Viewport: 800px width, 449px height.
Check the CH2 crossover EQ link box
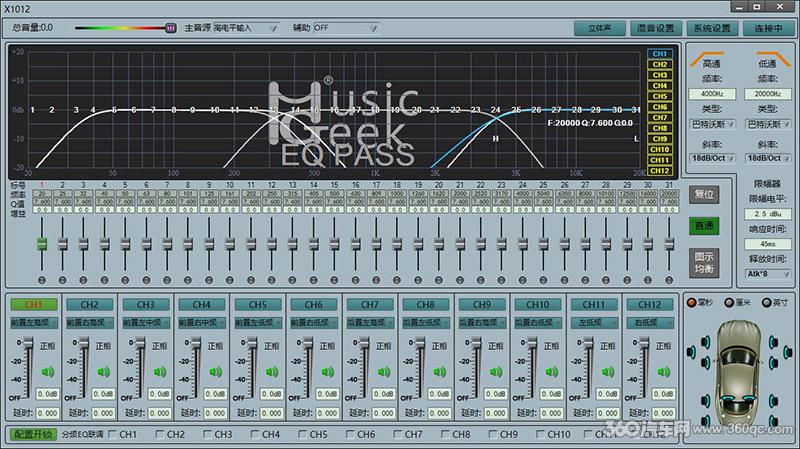(160, 434)
